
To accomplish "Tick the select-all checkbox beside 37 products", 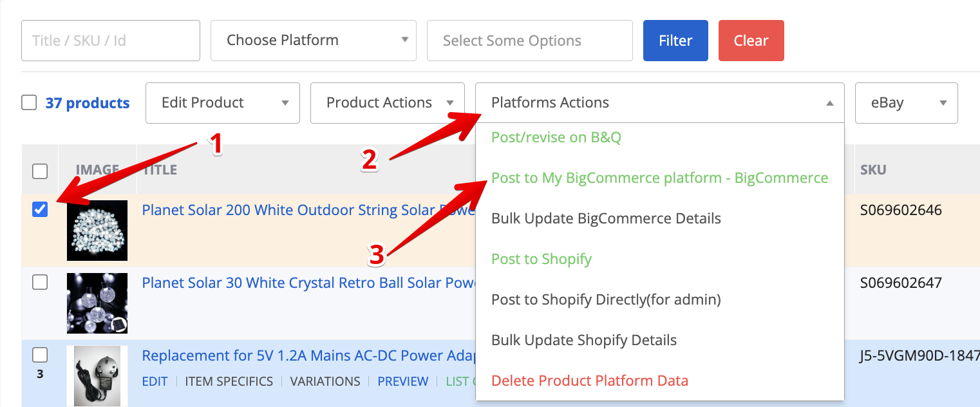I will coord(29,102).
